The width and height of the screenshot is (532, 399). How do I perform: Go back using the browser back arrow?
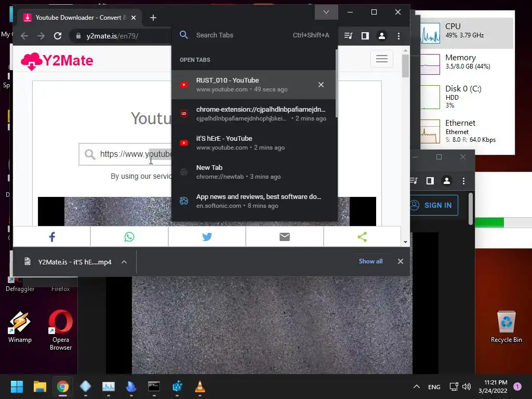click(24, 36)
